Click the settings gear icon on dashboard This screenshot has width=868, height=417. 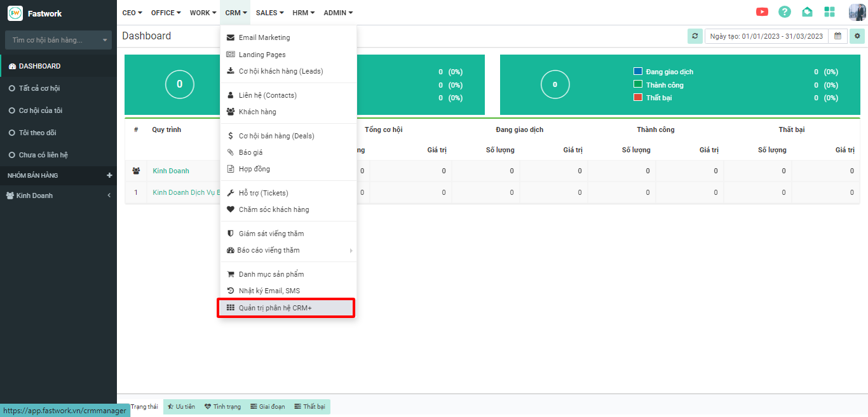pyautogui.click(x=857, y=36)
